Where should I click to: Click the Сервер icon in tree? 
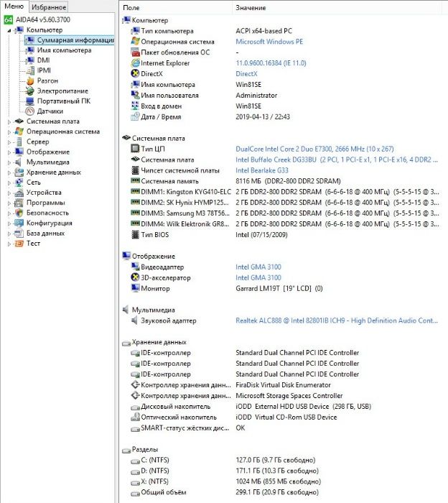pos(19,142)
